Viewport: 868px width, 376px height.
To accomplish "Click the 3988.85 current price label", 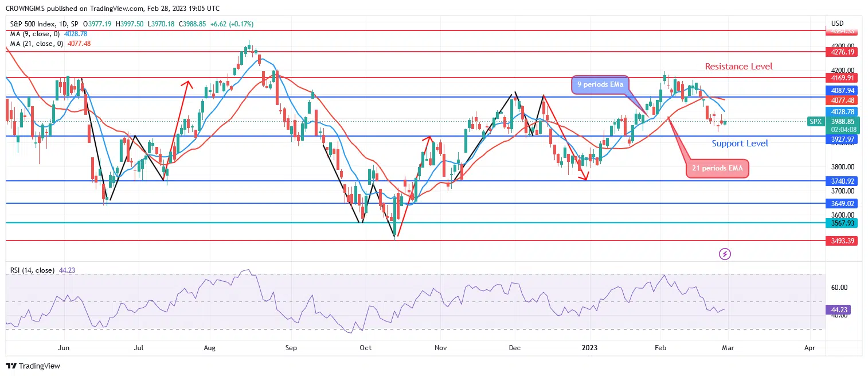I will (842, 122).
